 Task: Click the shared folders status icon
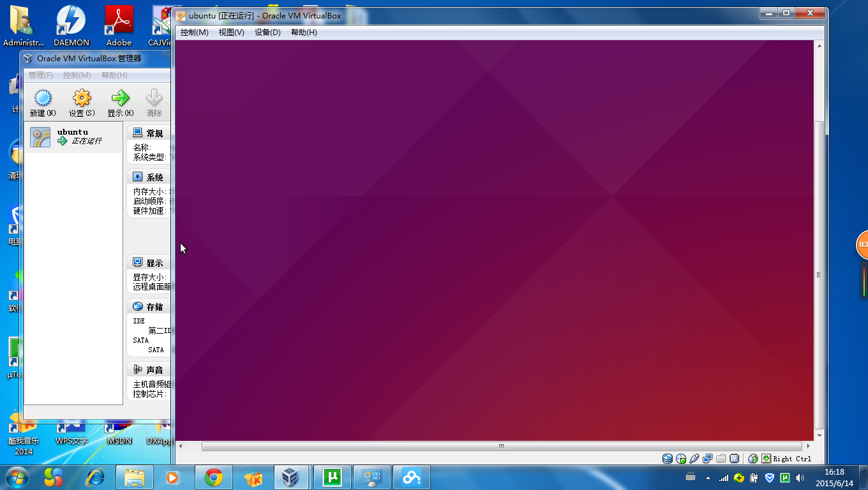[721, 459]
